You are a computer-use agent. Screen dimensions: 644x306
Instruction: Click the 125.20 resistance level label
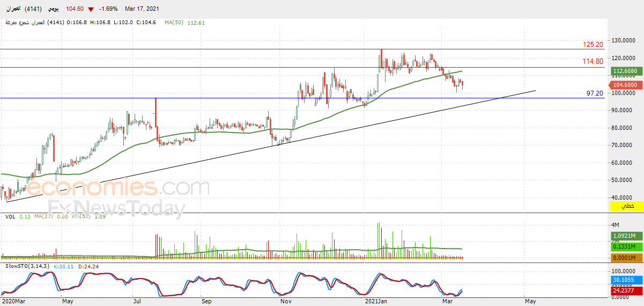pos(594,44)
